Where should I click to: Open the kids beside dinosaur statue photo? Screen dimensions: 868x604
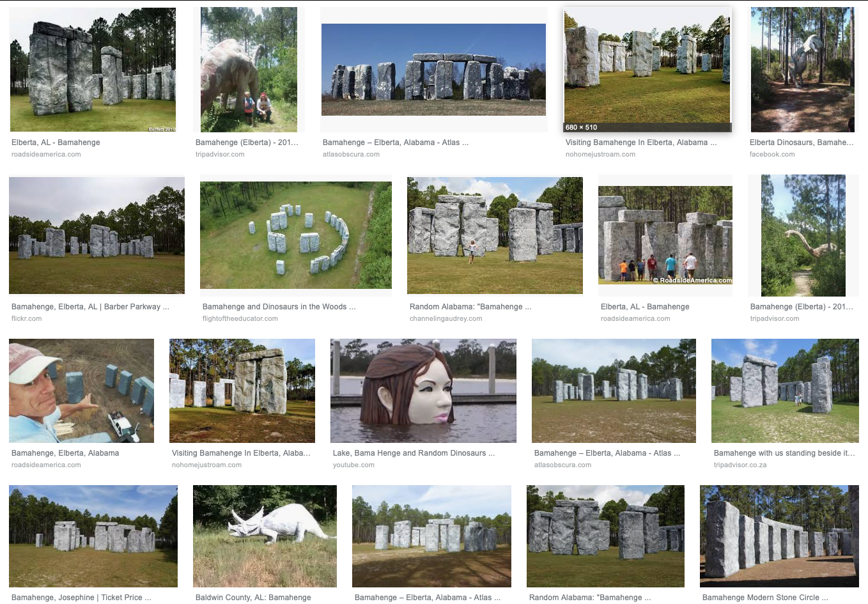(249, 70)
